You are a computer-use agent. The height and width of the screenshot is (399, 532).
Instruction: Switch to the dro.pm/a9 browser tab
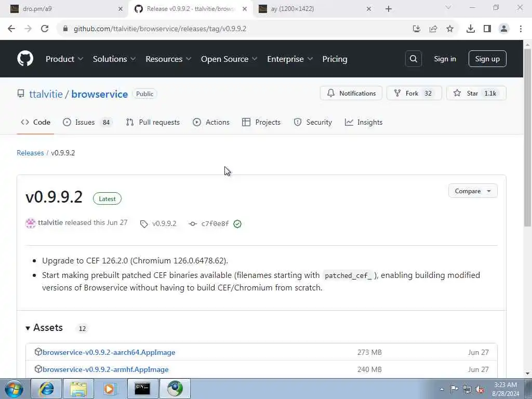coord(64,9)
